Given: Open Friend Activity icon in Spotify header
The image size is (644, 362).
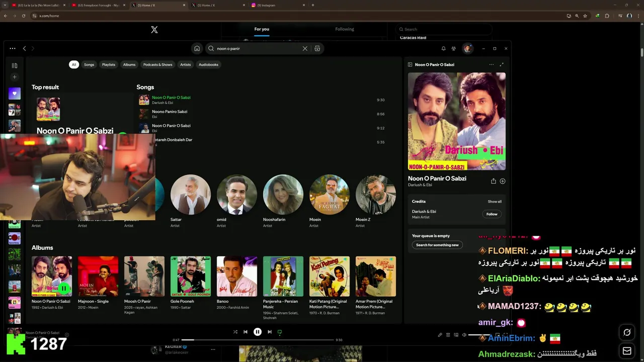Looking at the screenshot, I should [454, 49].
